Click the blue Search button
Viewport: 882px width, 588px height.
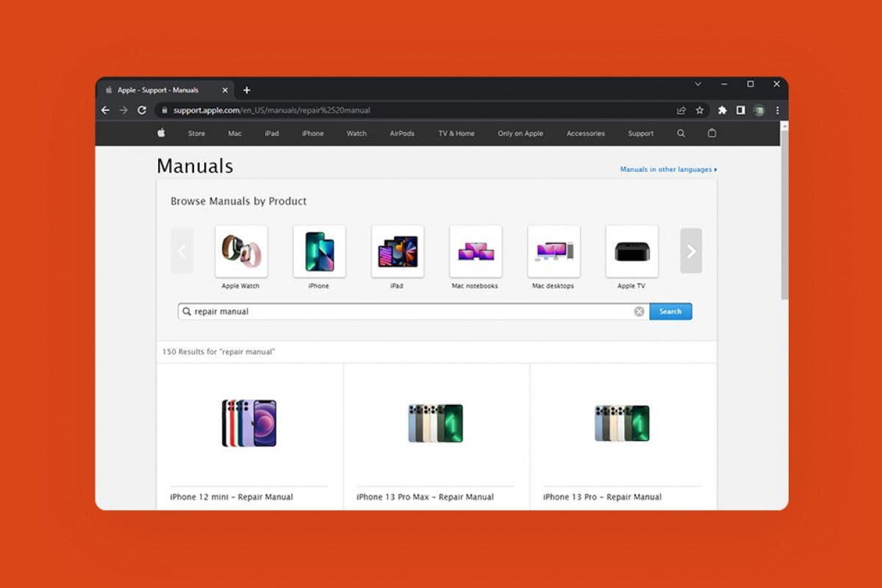tap(670, 311)
